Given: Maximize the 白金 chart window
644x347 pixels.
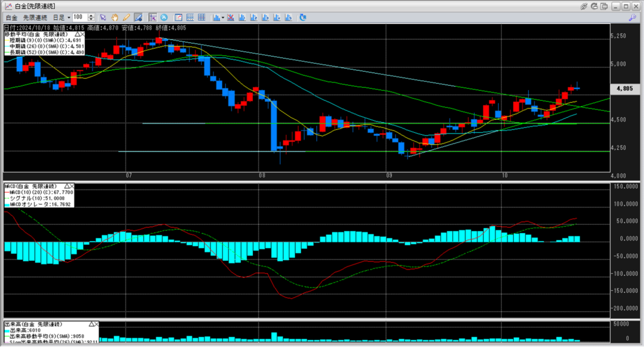Looking at the screenshot, I should tap(626, 6).
